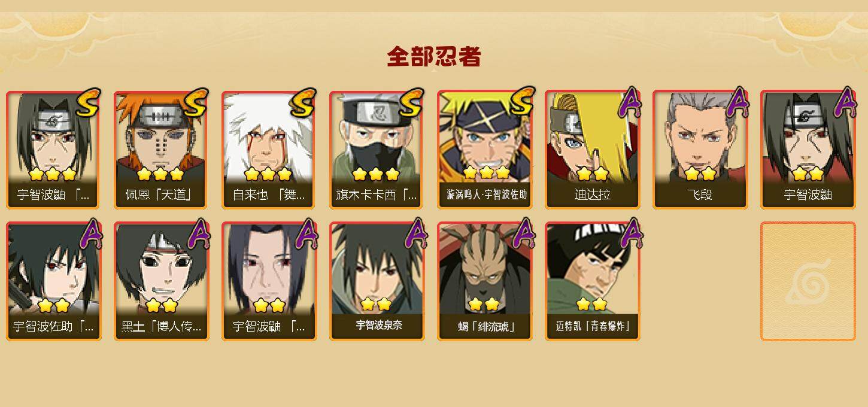Viewport: 868px width, 407px height.
Task: Select the A-rank 宇智波鼬 card in first row
Action: tap(808, 150)
